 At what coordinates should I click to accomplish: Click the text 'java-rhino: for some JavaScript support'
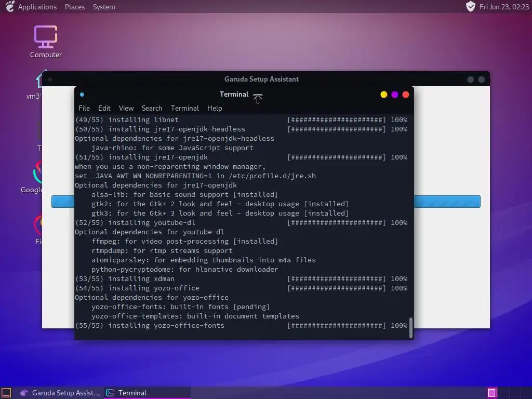coord(172,148)
